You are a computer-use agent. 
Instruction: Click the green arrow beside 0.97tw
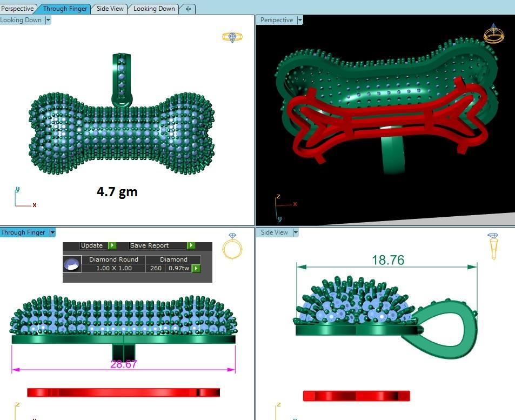click(196, 268)
